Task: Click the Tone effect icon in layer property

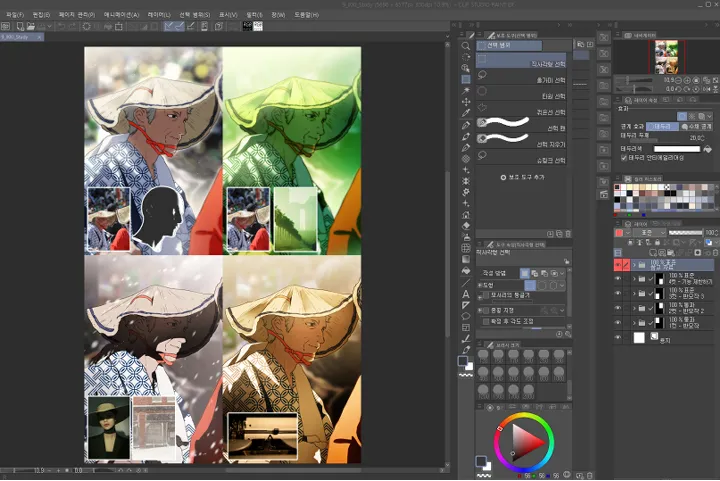Action: (x=692, y=116)
